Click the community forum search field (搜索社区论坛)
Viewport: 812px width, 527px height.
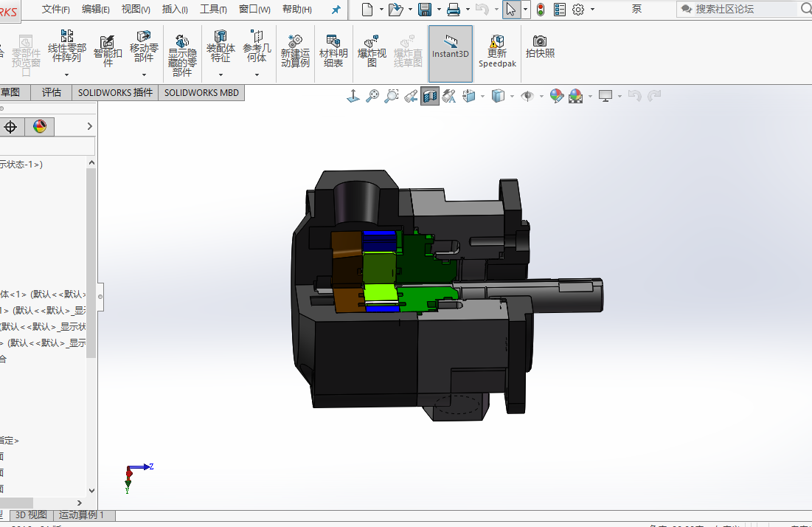pos(738,9)
